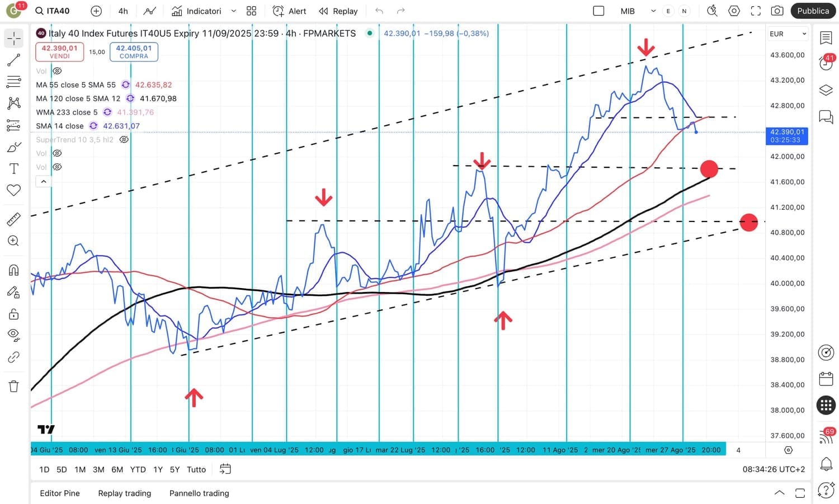Show the SuperTrend indicator via eye icon
Screen dimensions: 839x504
click(124, 140)
